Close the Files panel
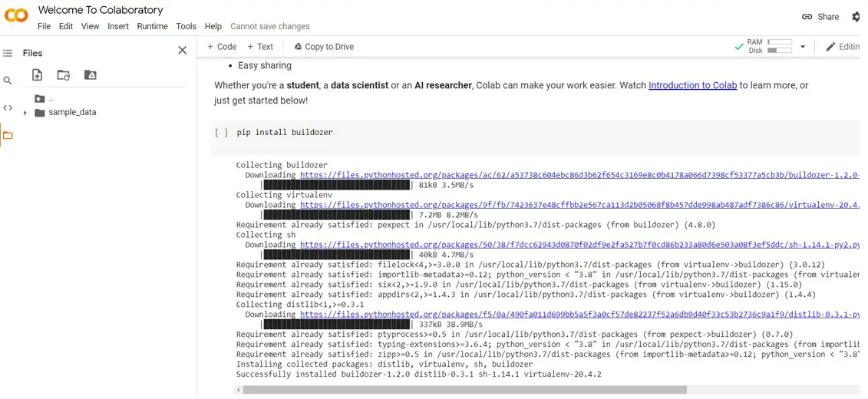The image size is (868, 399). 182,51
